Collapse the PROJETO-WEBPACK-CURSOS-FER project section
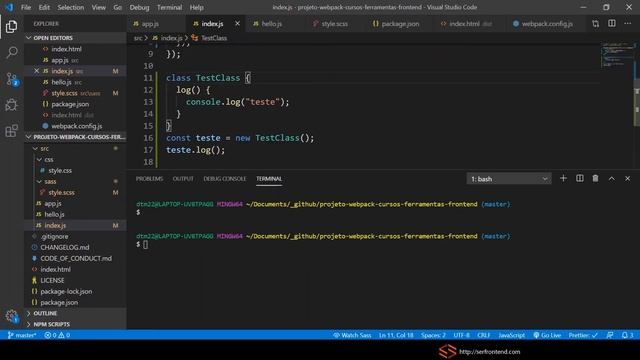This screenshot has width=640, height=360. (75, 137)
